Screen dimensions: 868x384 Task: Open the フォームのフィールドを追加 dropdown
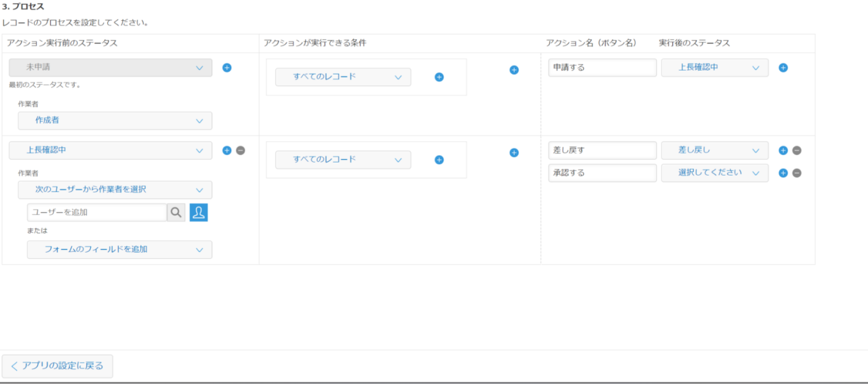click(119, 249)
